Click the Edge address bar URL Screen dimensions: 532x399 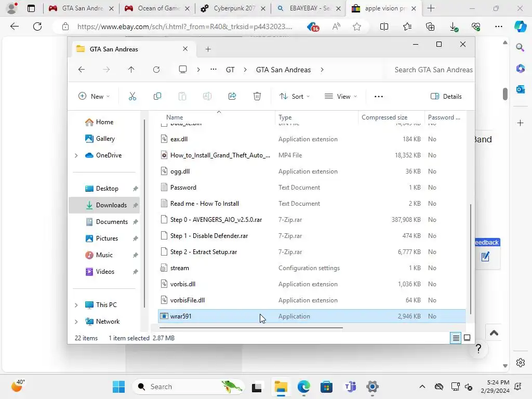point(184,26)
